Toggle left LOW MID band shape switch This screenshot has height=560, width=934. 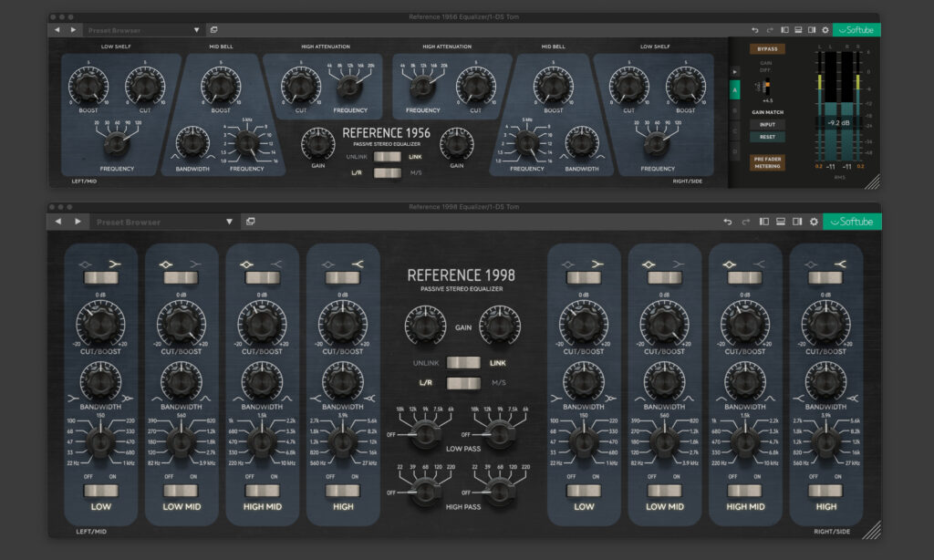pyautogui.click(x=182, y=277)
